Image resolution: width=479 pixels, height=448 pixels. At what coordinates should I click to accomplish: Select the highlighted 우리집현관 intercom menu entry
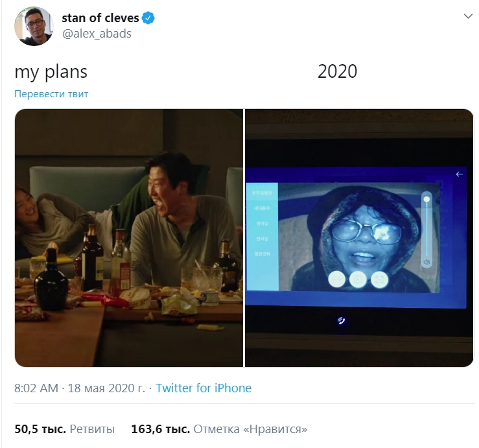(262, 192)
